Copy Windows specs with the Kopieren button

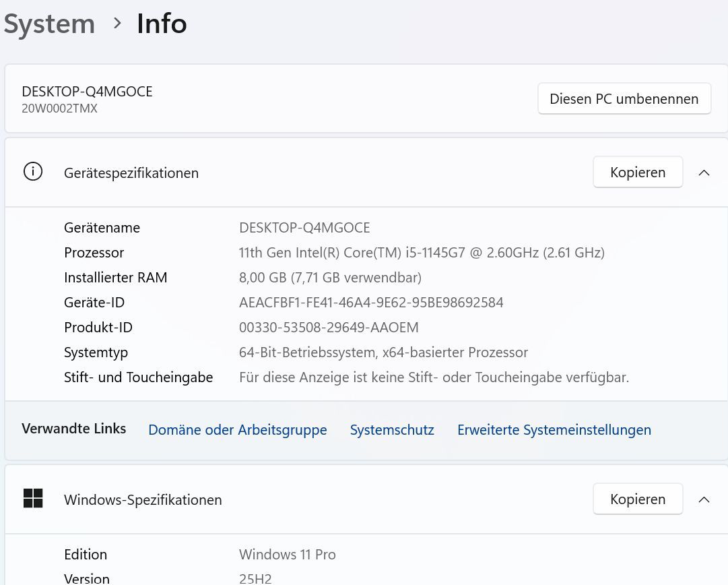tap(637, 499)
